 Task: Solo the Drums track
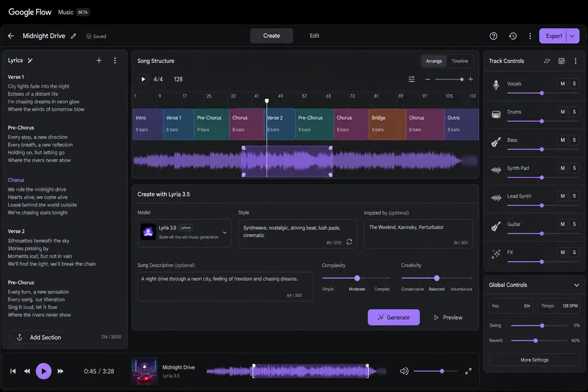coord(574,112)
